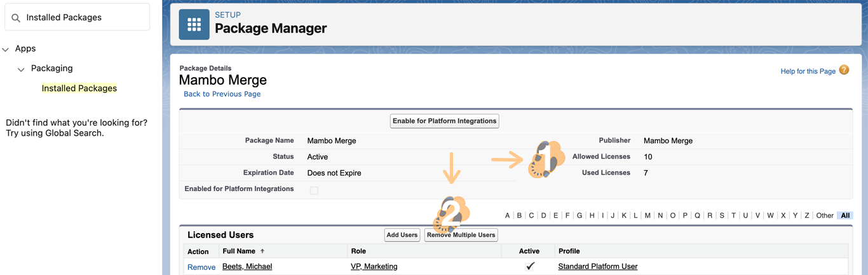Click the Active checkmark for Michael Beets
868x275 pixels.
530,267
